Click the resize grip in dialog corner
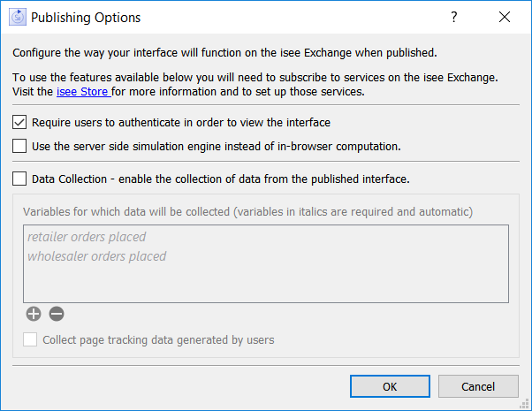532x411 pixels. click(x=525, y=404)
